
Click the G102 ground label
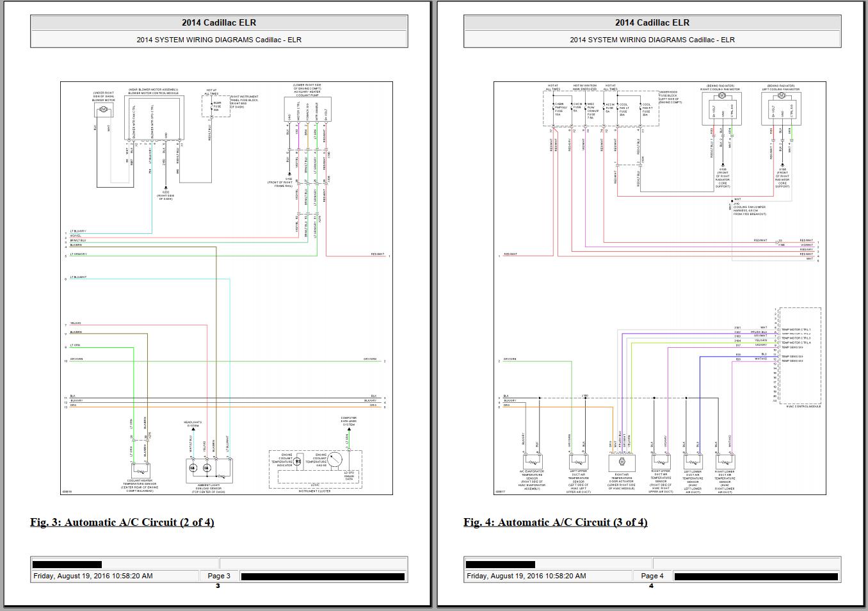288,179
